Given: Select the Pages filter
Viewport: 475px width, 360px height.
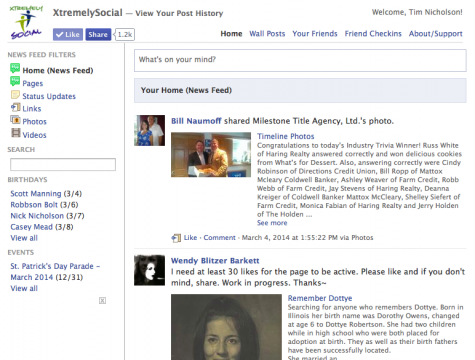Looking at the screenshot, I should (33, 83).
